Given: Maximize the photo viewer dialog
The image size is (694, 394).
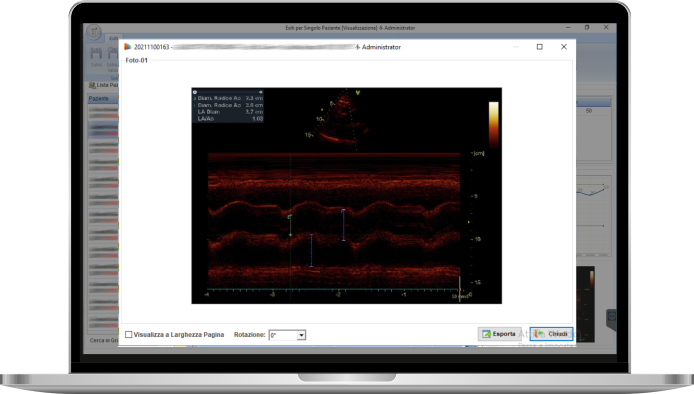Looking at the screenshot, I should point(540,47).
